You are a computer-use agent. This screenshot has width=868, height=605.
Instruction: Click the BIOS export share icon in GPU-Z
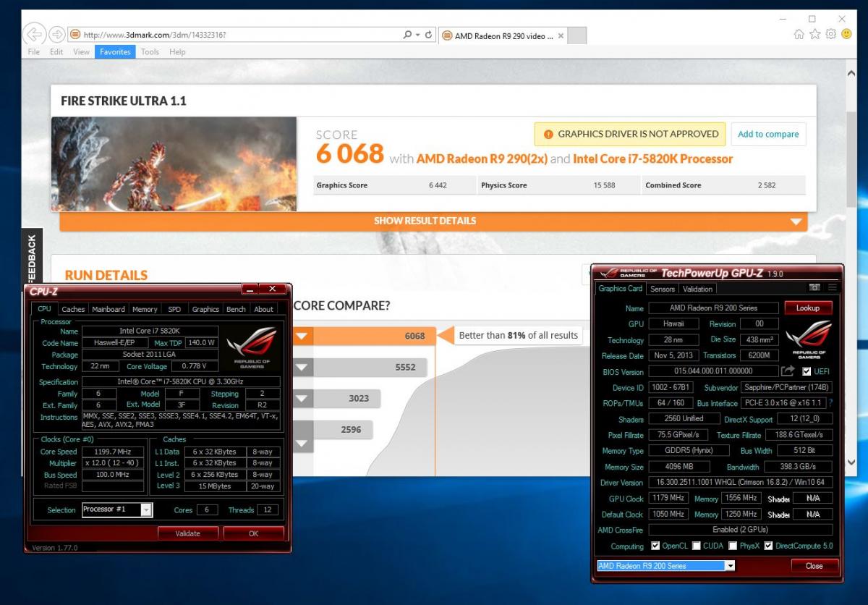[x=788, y=371]
